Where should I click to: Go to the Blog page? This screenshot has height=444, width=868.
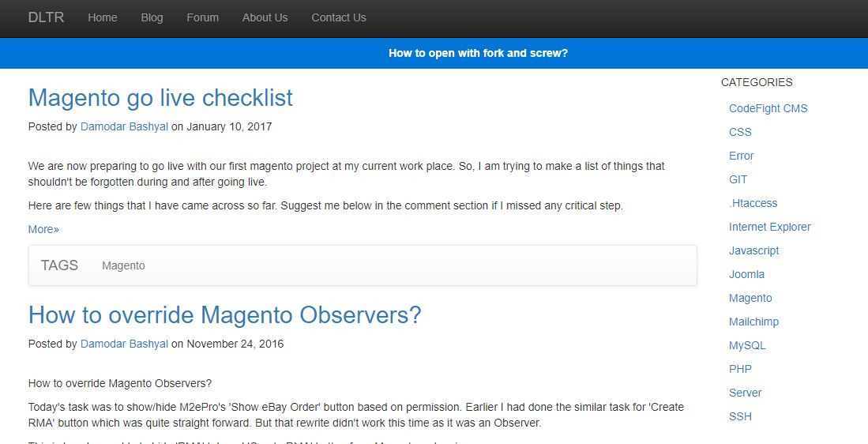tap(152, 17)
